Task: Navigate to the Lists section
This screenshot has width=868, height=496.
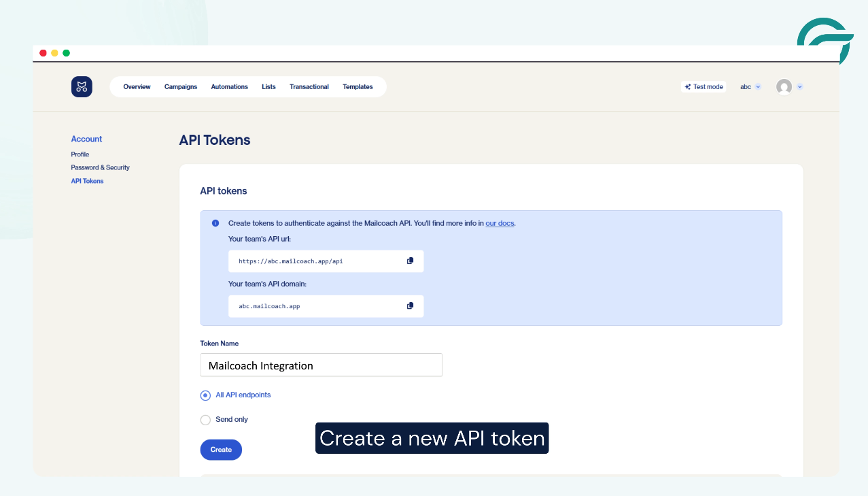Action: (268, 86)
